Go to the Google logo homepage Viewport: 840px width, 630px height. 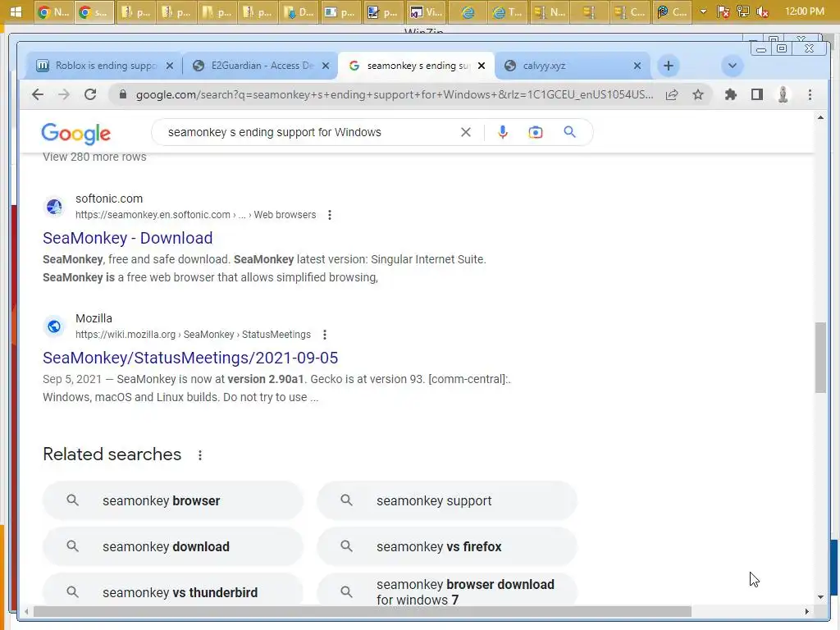(76, 134)
